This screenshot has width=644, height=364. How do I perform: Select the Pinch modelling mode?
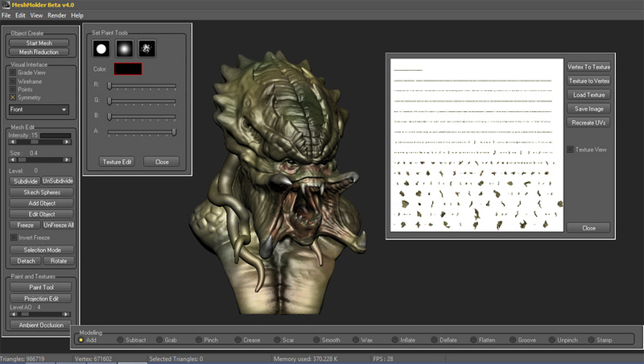click(199, 340)
